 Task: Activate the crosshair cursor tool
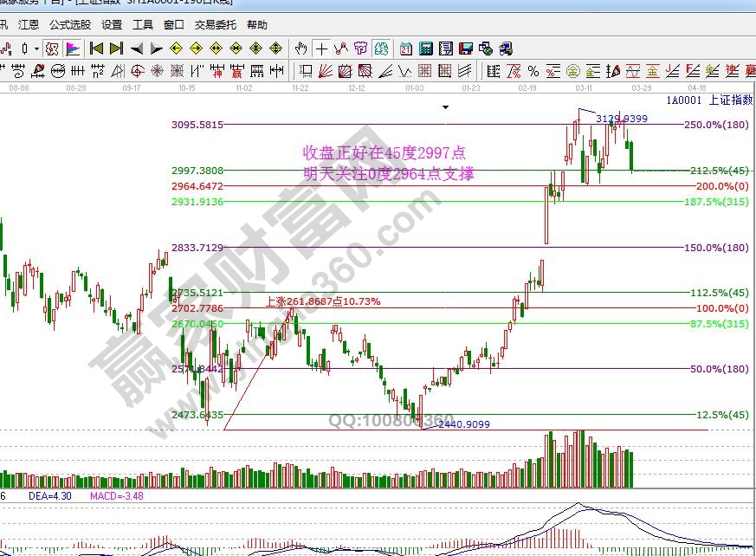tap(321, 48)
